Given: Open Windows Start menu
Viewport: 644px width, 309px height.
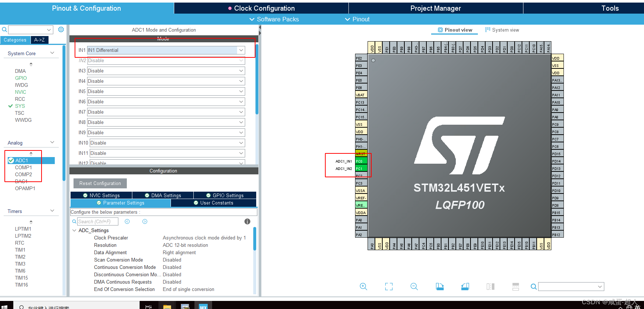Looking at the screenshot, I should point(4,306).
